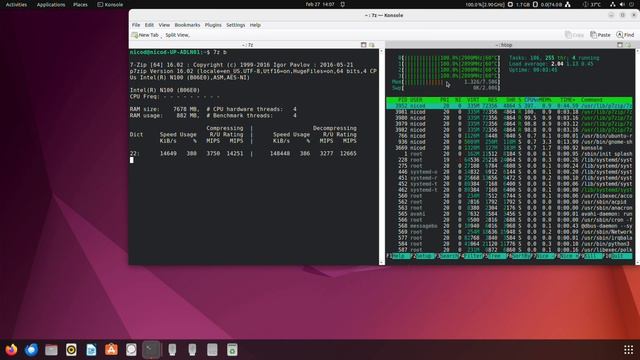The width and height of the screenshot is (640, 360).
Task: Select htop process row with PID 3981
Action: pos(509,112)
